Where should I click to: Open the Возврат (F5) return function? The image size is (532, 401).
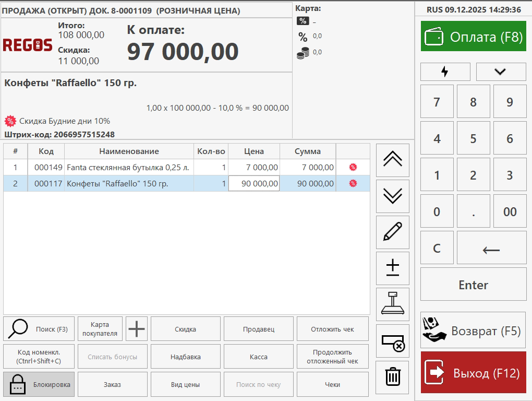coord(473,331)
